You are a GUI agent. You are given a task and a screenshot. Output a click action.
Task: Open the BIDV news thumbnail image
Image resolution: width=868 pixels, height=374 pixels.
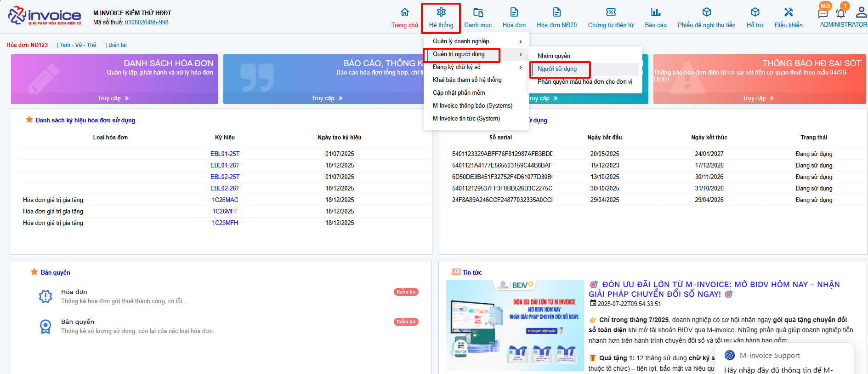tap(515, 325)
